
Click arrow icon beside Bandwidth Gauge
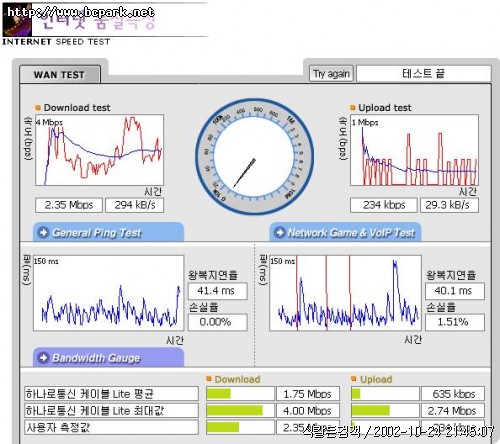point(43,358)
